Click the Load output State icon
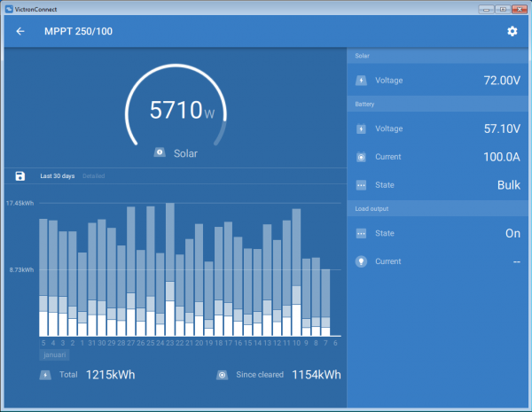Screen dimensions: 532x412 pos(361,233)
